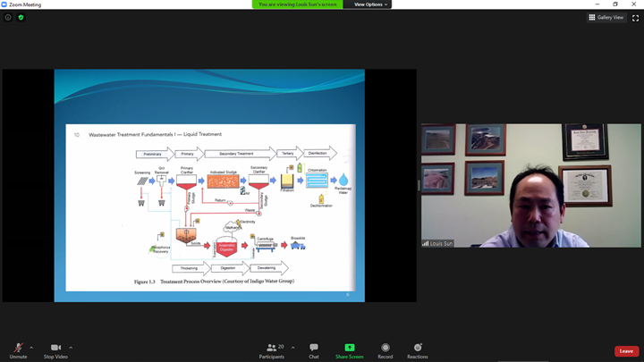The height and width of the screenshot is (362, 644).
Task: Close the Zoom Meeting window
Action: (634, 4)
